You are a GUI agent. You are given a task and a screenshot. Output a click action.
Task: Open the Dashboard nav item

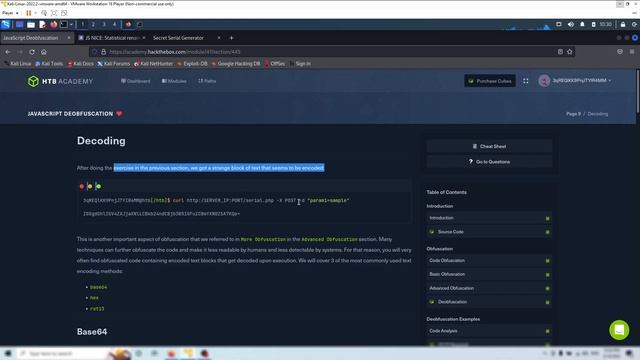pyautogui.click(x=136, y=81)
